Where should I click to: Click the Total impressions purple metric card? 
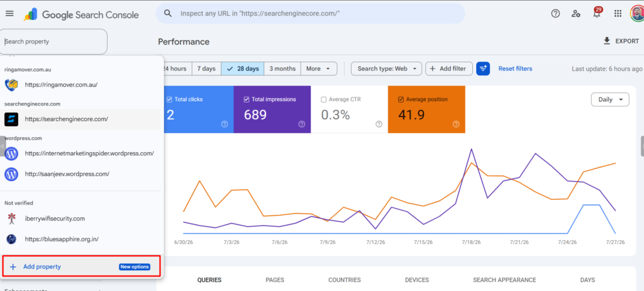click(272, 109)
